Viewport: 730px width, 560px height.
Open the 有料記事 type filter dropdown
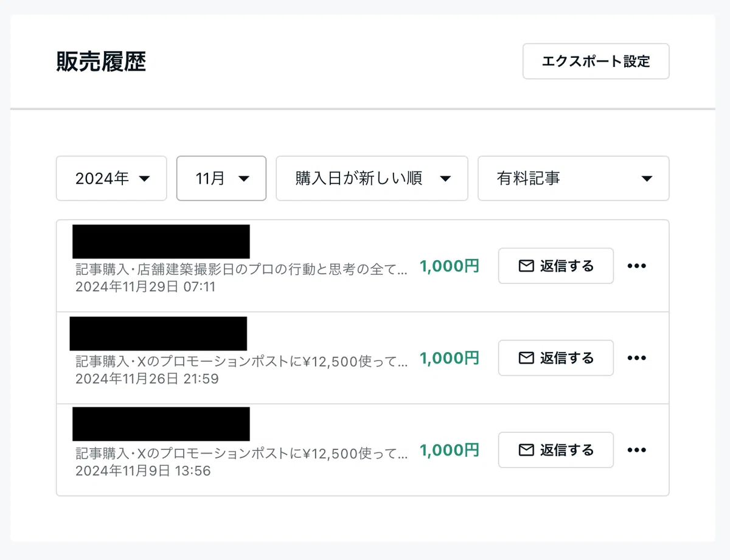[x=573, y=178]
